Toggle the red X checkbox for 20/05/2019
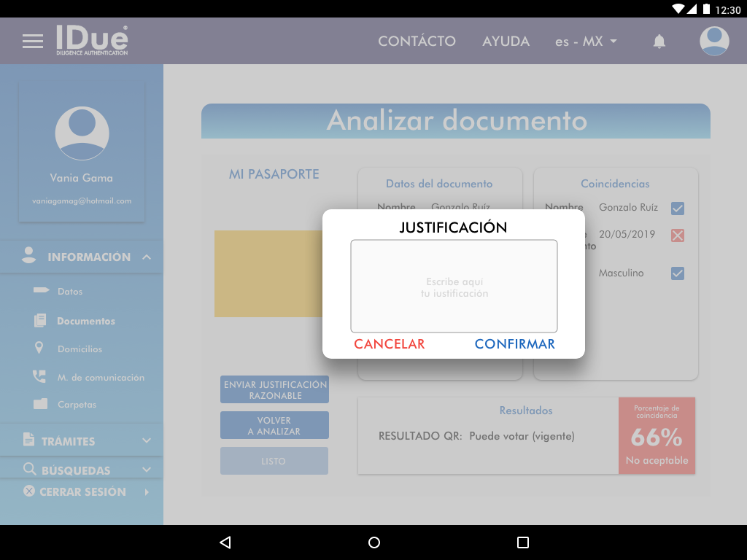Viewport: 747px width, 560px height. 678,236
